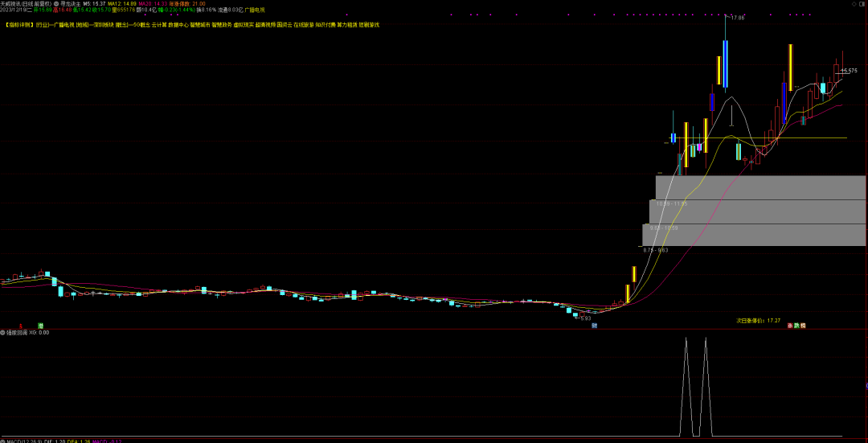
Task: Click the 云计算 concept tag
Action: point(159,25)
